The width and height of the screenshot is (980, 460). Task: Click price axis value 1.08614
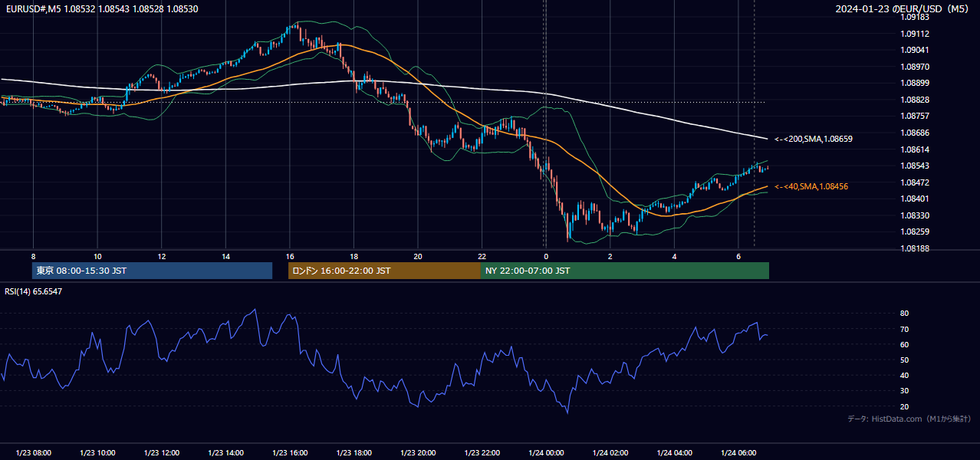coord(915,149)
